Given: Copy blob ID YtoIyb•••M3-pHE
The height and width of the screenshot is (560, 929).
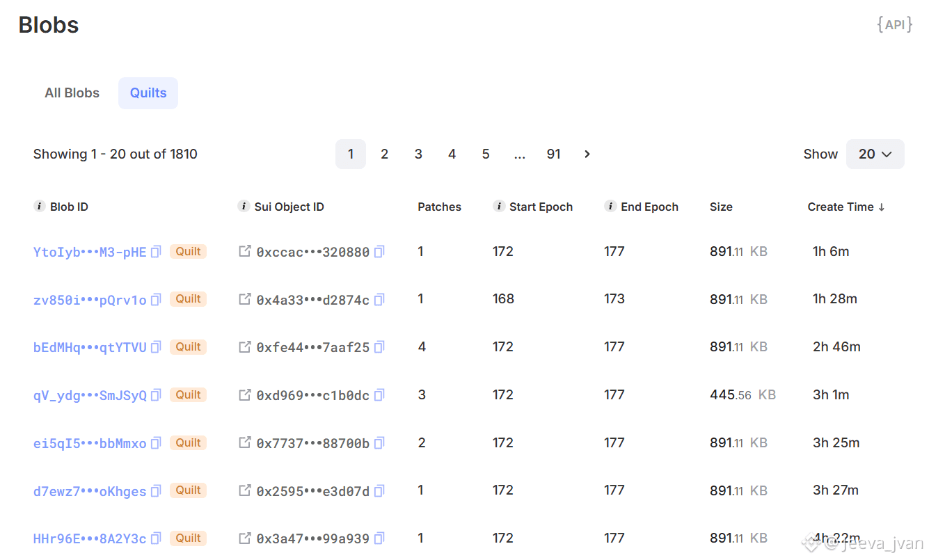Looking at the screenshot, I should pyautogui.click(x=156, y=252).
